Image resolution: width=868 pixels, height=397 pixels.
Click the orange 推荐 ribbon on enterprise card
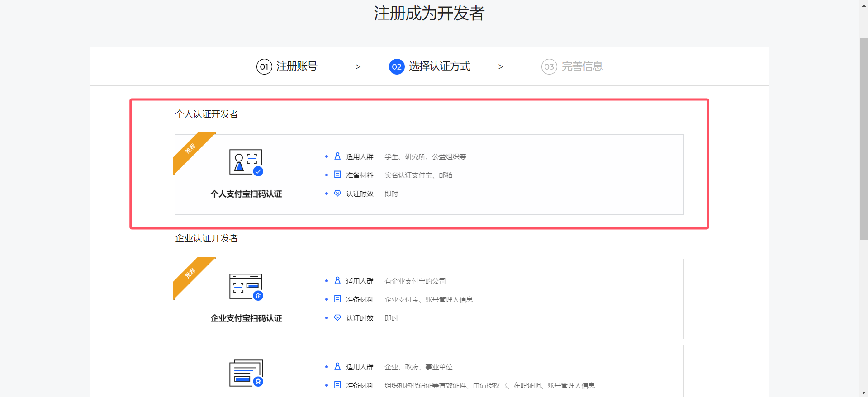click(x=191, y=274)
